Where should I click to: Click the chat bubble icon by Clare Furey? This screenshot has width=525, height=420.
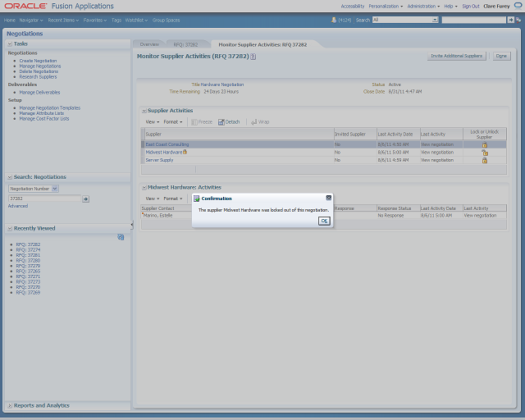[518, 6]
